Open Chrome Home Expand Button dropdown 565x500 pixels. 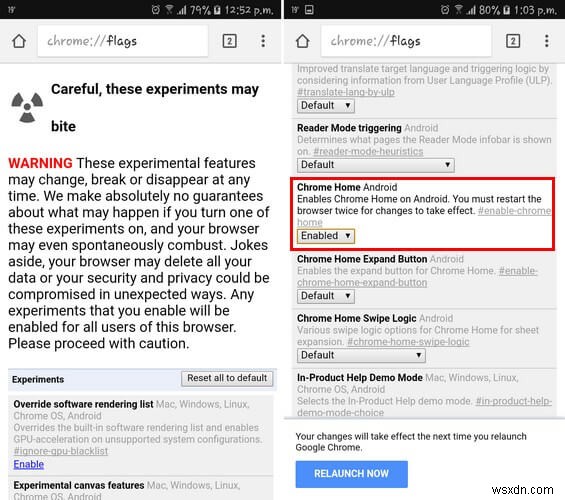(x=326, y=296)
